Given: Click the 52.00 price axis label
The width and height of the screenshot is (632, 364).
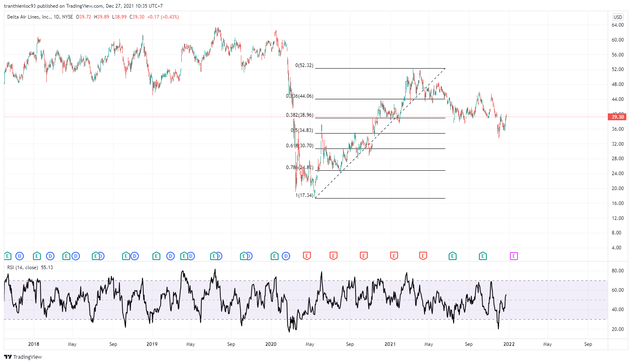Looking at the screenshot, I should 617,69.
